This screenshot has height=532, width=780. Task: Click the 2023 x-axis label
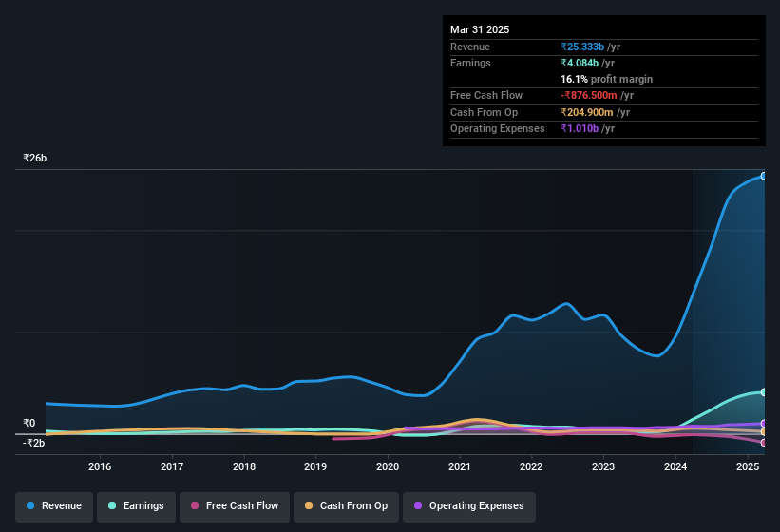[x=603, y=466]
